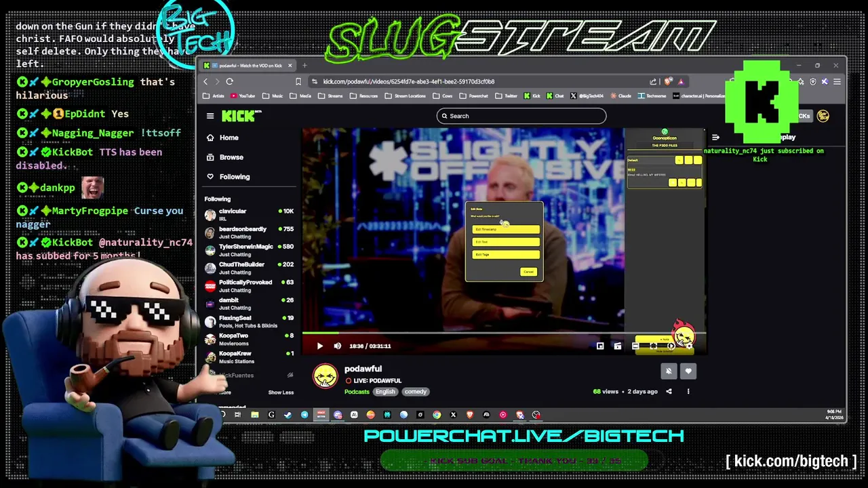Open beardsonbeardly channel
868x488 pixels.
250,232
